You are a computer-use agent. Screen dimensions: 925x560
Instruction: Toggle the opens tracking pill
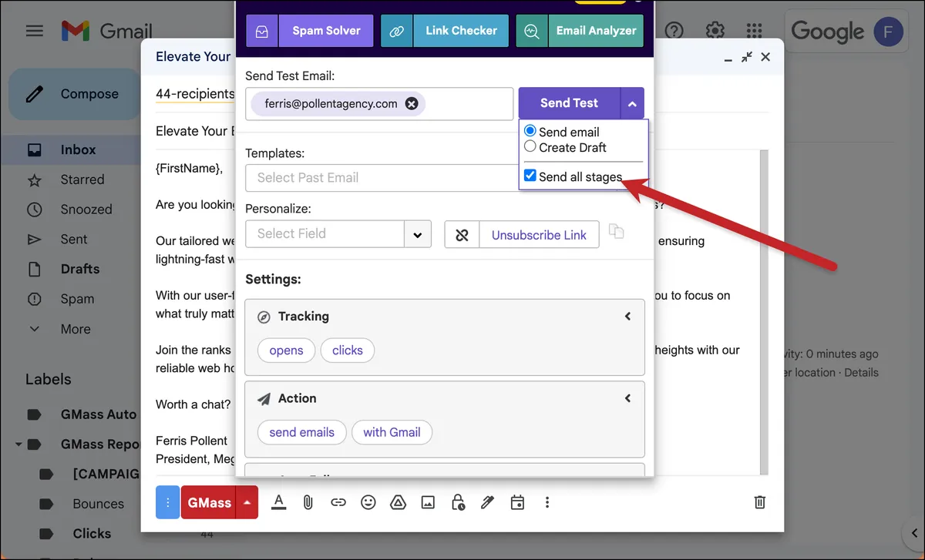click(286, 350)
